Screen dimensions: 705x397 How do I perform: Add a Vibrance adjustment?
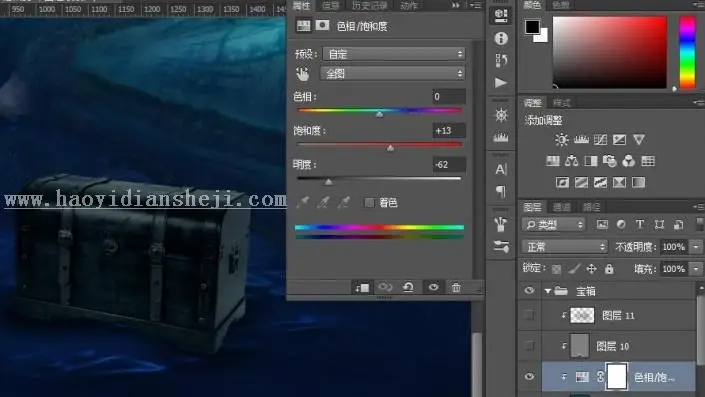point(638,140)
